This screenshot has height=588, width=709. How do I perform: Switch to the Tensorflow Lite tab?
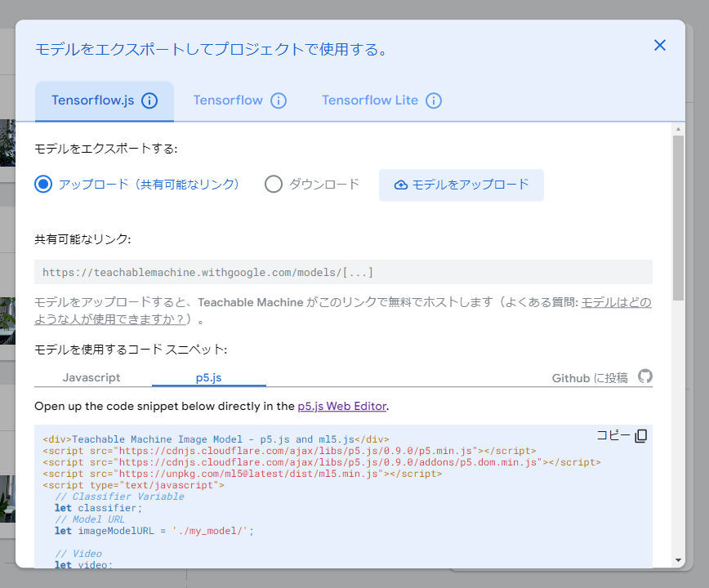[x=370, y=100]
